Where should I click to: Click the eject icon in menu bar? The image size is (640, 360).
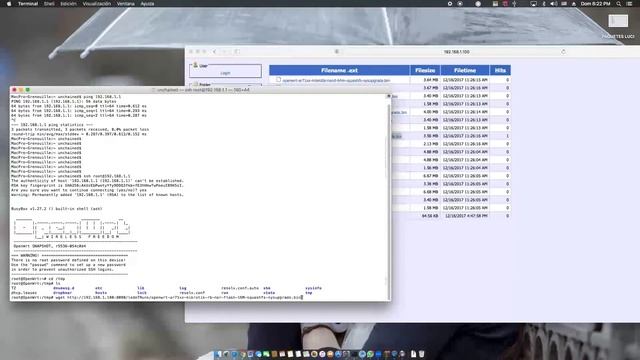tap(573, 4)
